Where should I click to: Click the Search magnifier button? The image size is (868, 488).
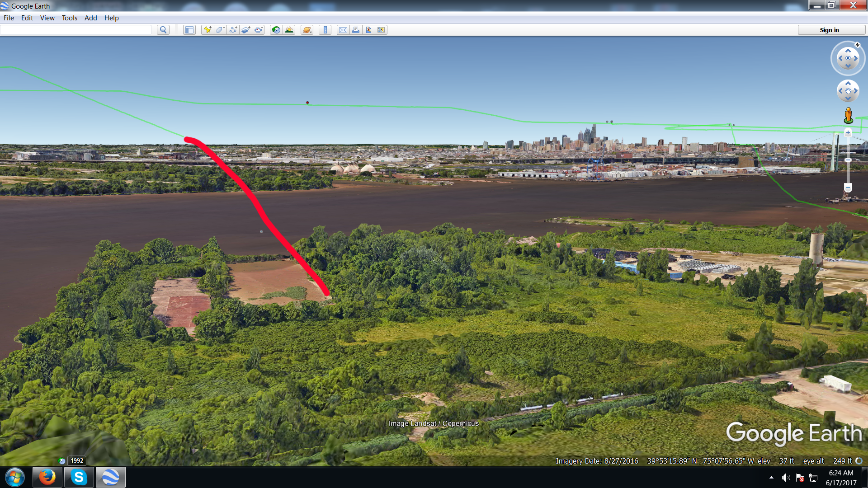[163, 30]
